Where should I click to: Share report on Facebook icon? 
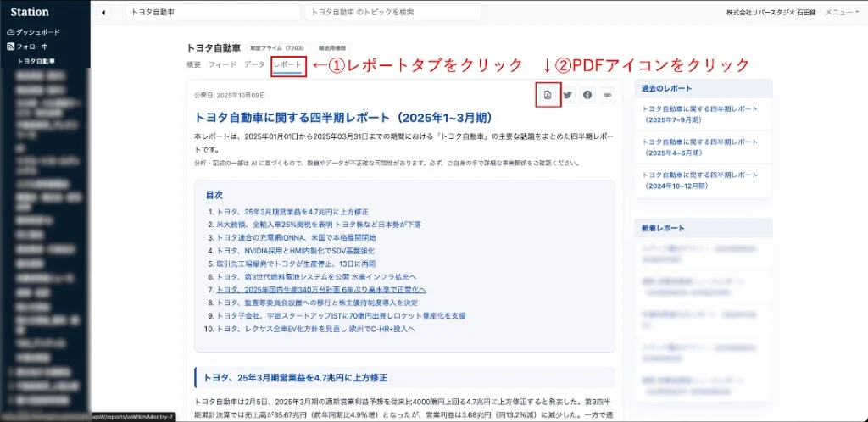(587, 95)
